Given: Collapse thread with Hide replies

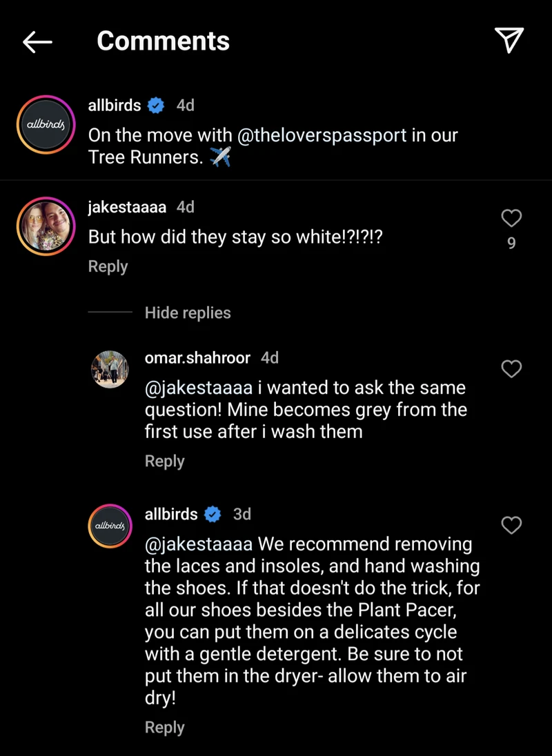Looking at the screenshot, I should 188,313.
